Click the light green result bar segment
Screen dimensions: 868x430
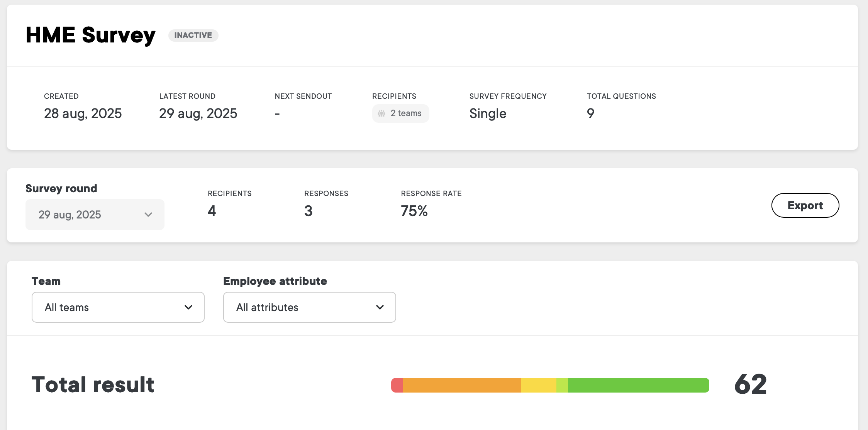(x=562, y=385)
